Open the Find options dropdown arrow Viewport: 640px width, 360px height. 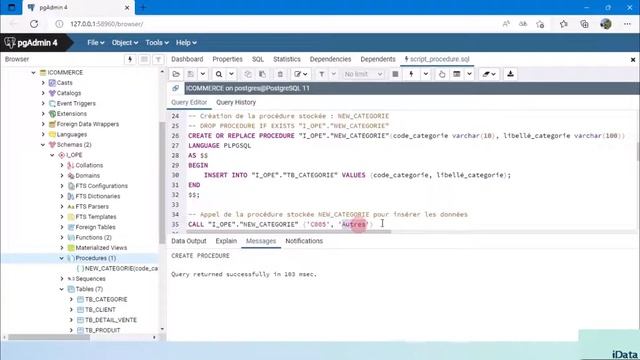click(x=231, y=74)
